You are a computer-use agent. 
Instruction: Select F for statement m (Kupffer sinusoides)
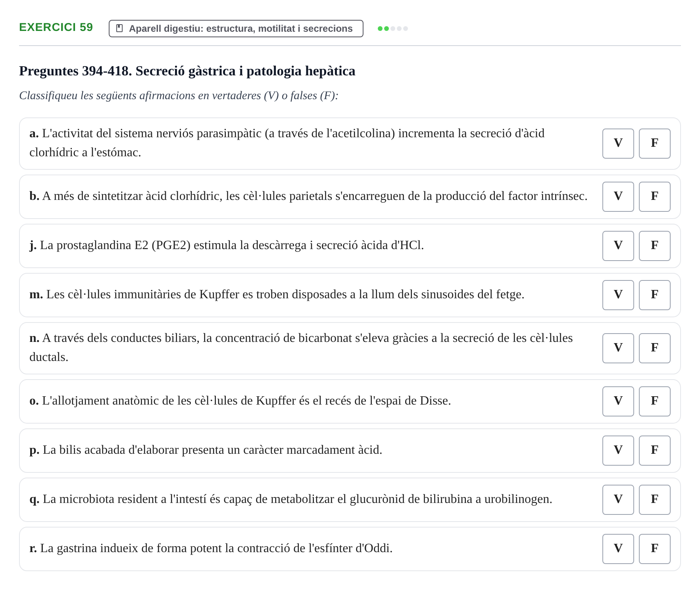click(655, 295)
